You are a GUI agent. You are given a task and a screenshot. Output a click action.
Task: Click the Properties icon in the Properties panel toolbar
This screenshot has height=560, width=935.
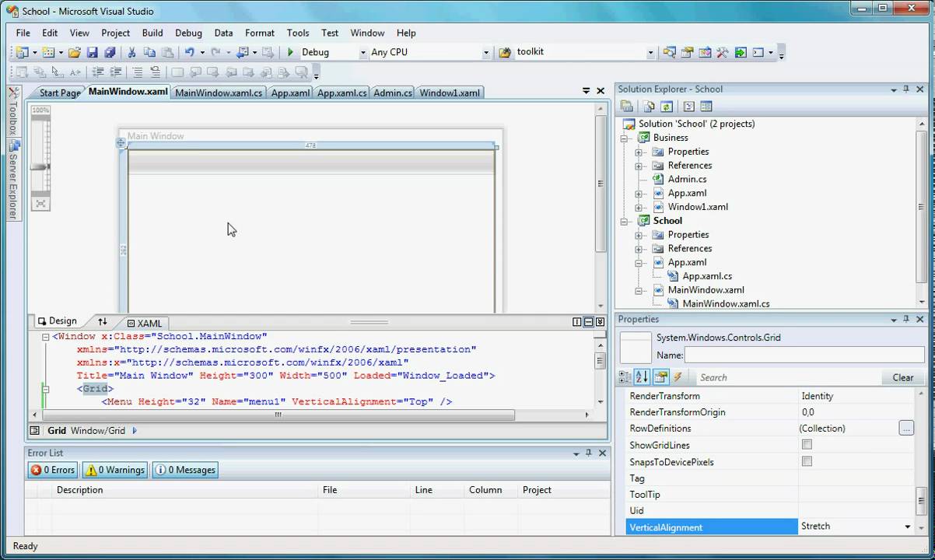tap(660, 377)
